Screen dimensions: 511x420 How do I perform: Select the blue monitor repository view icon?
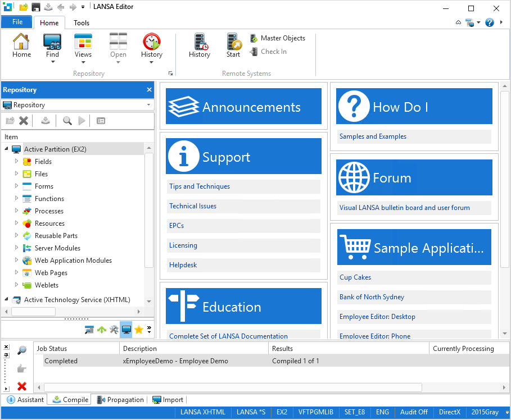pyautogui.click(x=126, y=330)
